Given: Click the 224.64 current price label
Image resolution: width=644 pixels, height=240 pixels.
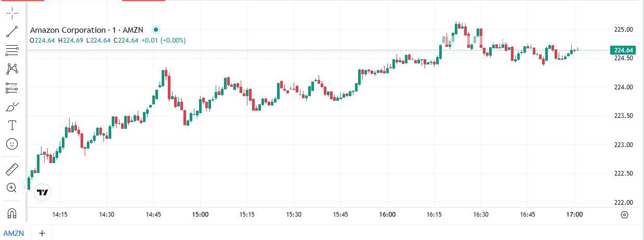Looking at the screenshot, I should click(623, 50).
